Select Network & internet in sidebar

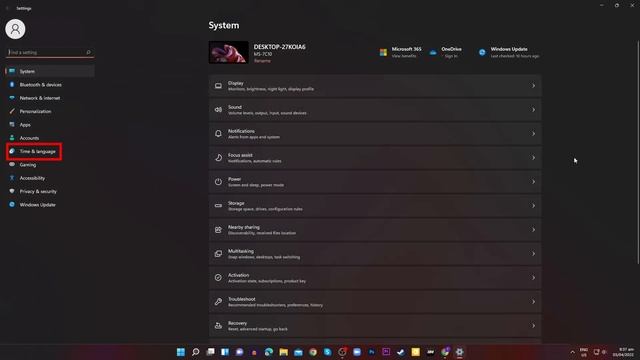pyautogui.click(x=40, y=98)
